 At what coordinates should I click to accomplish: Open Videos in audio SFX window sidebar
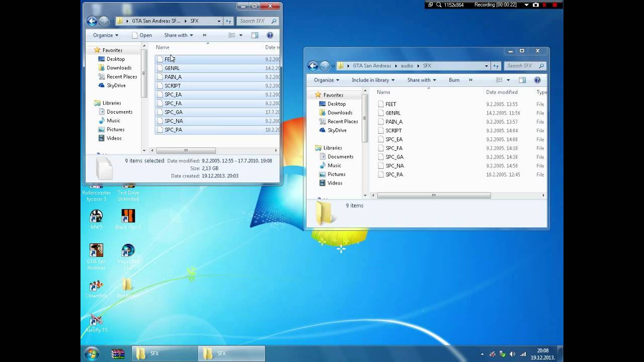[335, 183]
